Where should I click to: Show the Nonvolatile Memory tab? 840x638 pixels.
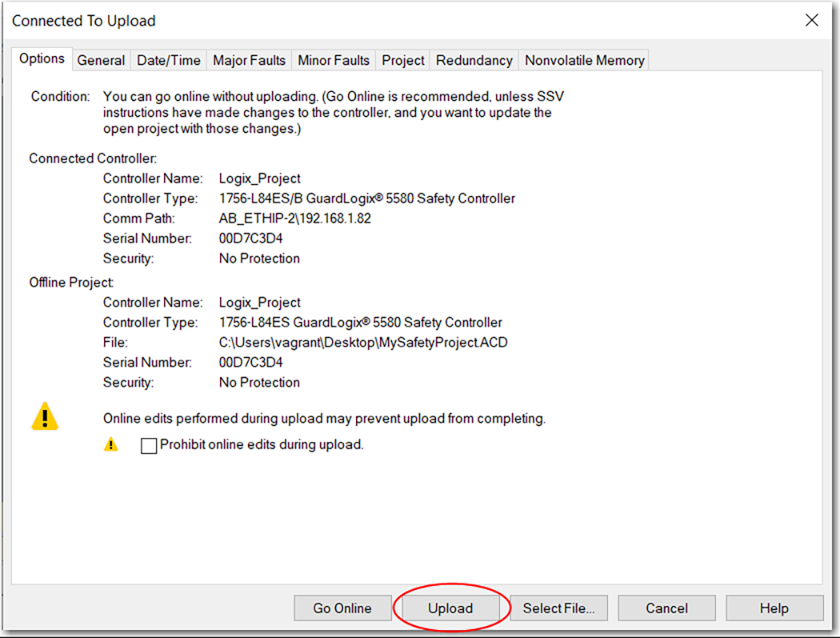pos(584,60)
